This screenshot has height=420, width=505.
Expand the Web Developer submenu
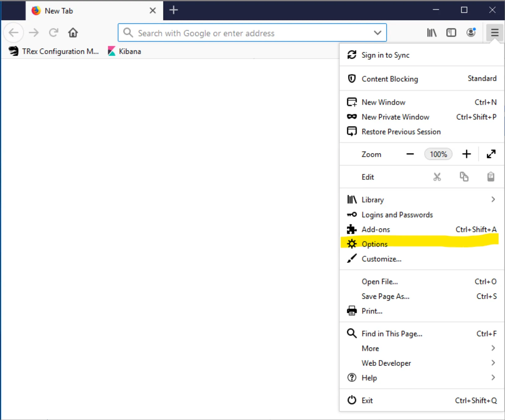422,363
